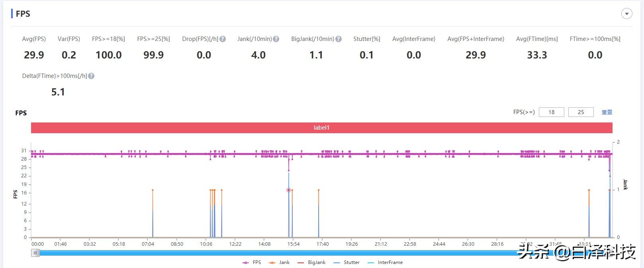The height and width of the screenshot is (268, 644).
Task: Click help icon next to Delta(FTime)>100ms[/h]
Action: 91,76
